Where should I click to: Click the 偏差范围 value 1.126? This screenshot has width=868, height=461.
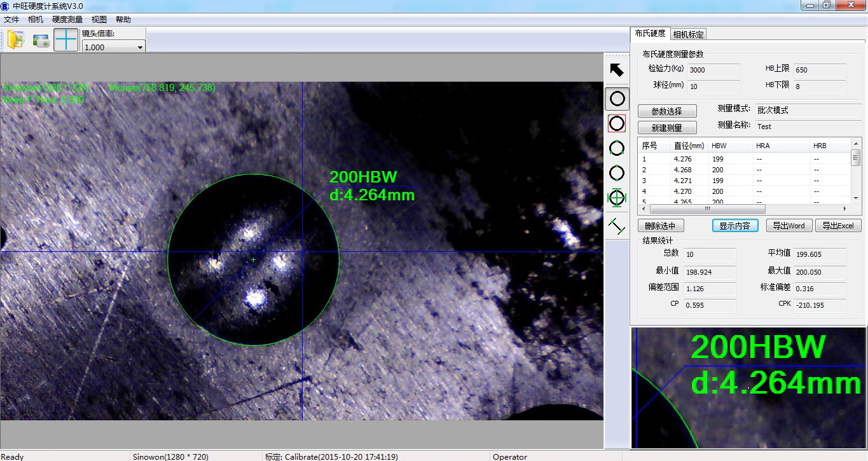coord(710,289)
